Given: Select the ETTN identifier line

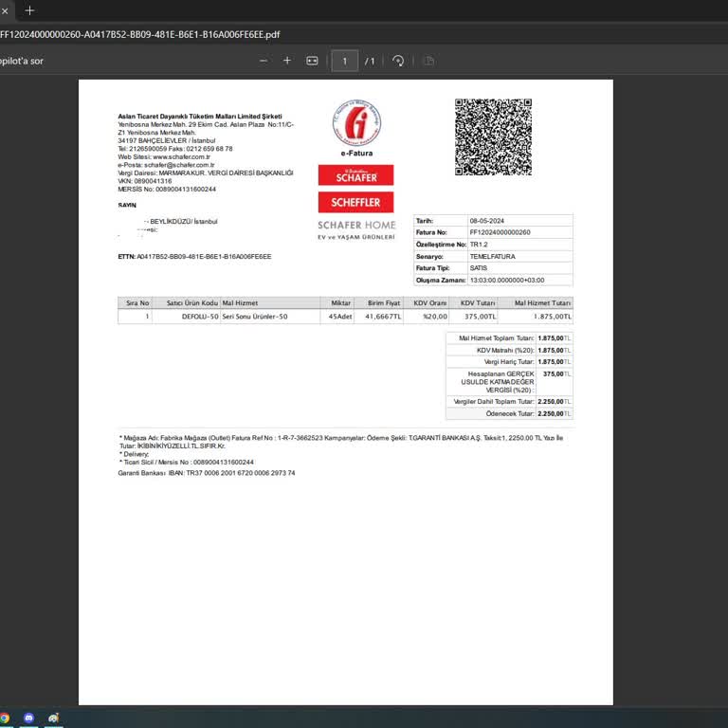Looking at the screenshot, I should point(194,256).
